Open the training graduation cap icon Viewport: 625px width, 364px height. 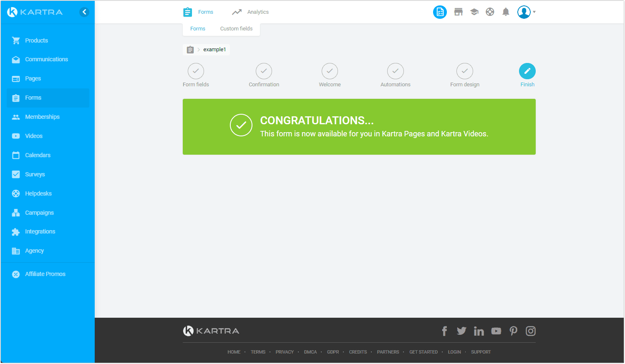474,12
